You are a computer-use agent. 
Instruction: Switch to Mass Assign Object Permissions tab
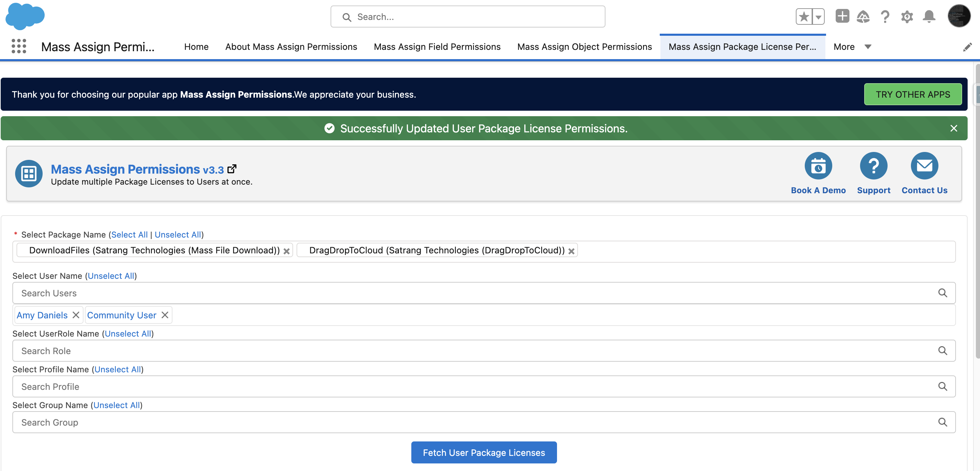(584, 46)
